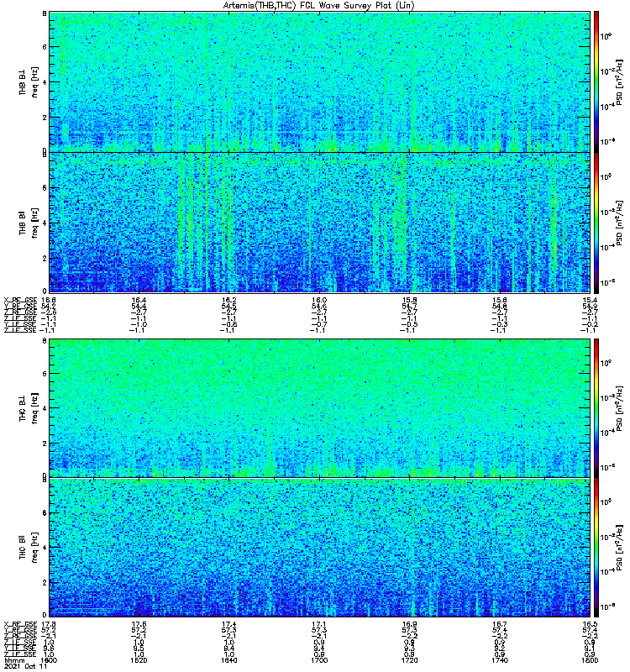This screenshot has width=630, height=672.
Task: Click the 1640 time label
Action: point(228,660)
